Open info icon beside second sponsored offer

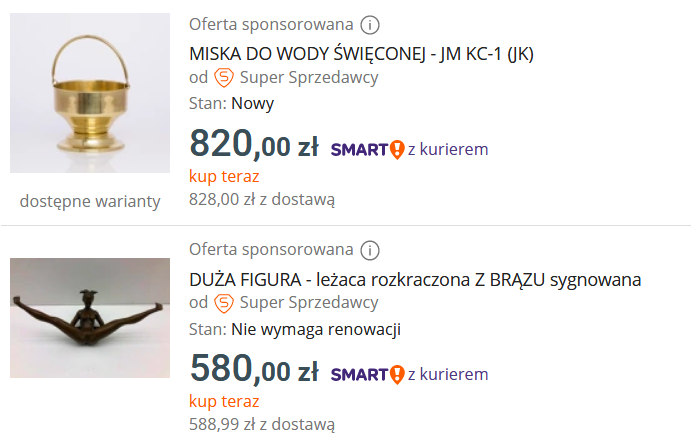tap(370, 250)
